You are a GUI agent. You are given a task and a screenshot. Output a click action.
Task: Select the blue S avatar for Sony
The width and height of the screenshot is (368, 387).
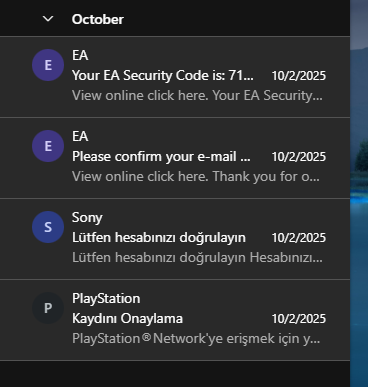coord(48,227)
